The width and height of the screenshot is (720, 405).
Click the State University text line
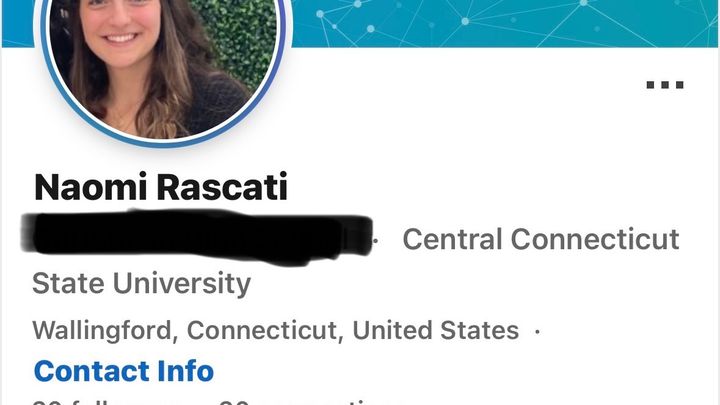(x=141, y=283)
